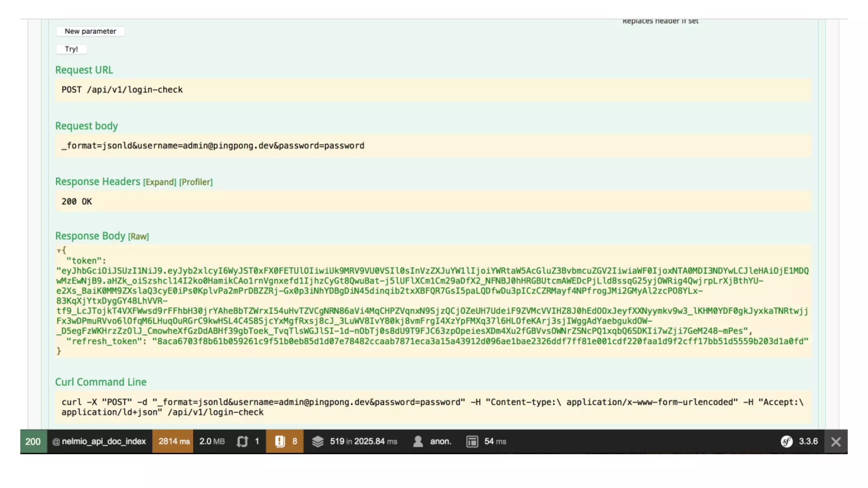Click the Request body text field
The image size is (868, 488).
coord(432,146)
